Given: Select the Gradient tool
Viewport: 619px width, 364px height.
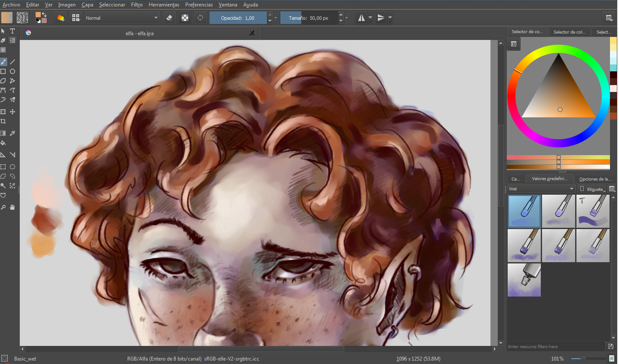Looking at the screenshot, I should [3, 133].
